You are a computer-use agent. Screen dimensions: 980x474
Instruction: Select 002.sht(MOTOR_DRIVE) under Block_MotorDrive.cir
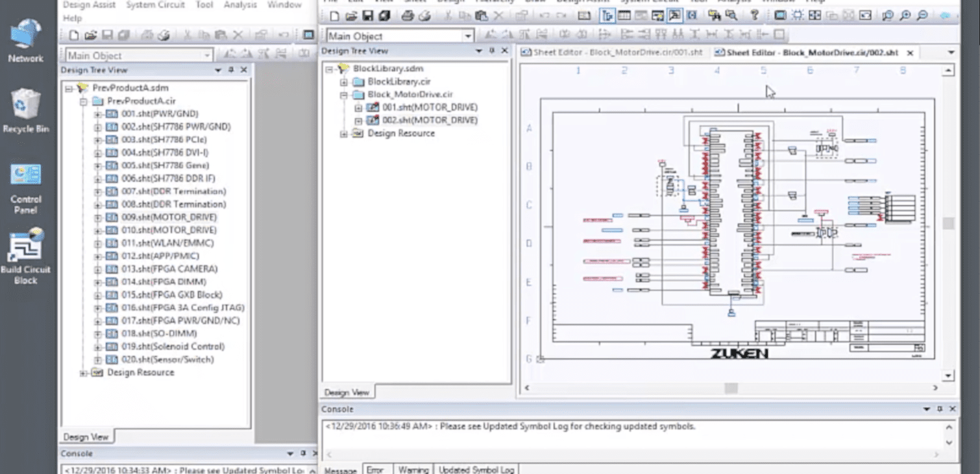[x=429, y=121]
